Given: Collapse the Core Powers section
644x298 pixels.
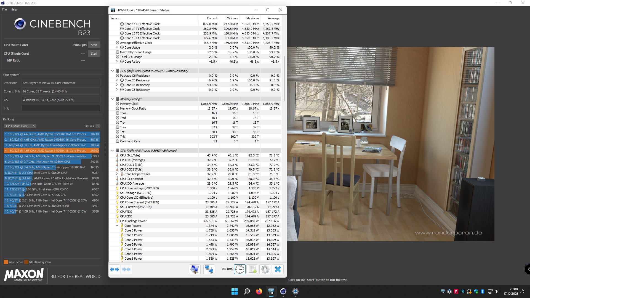Looking at the screenshot, I should pyautogui.click(x=116, y=225).
